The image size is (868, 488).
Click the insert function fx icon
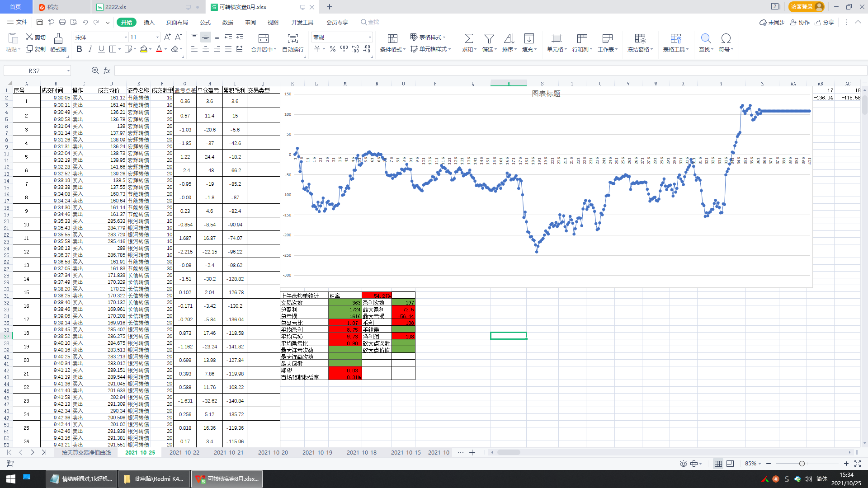[107, 70]
